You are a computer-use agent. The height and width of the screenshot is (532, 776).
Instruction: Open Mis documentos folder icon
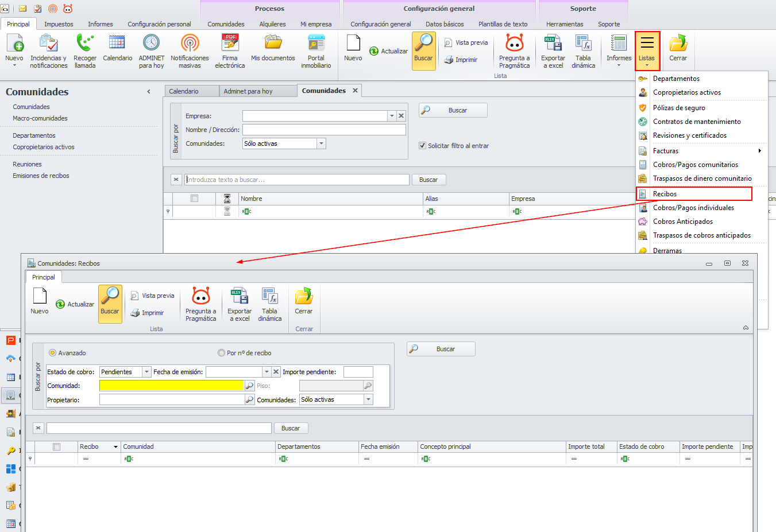(273, 48)
